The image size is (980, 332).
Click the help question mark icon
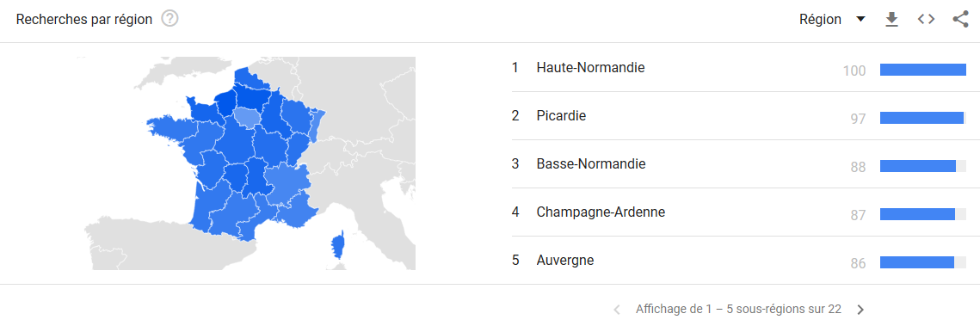coord(170,20)
